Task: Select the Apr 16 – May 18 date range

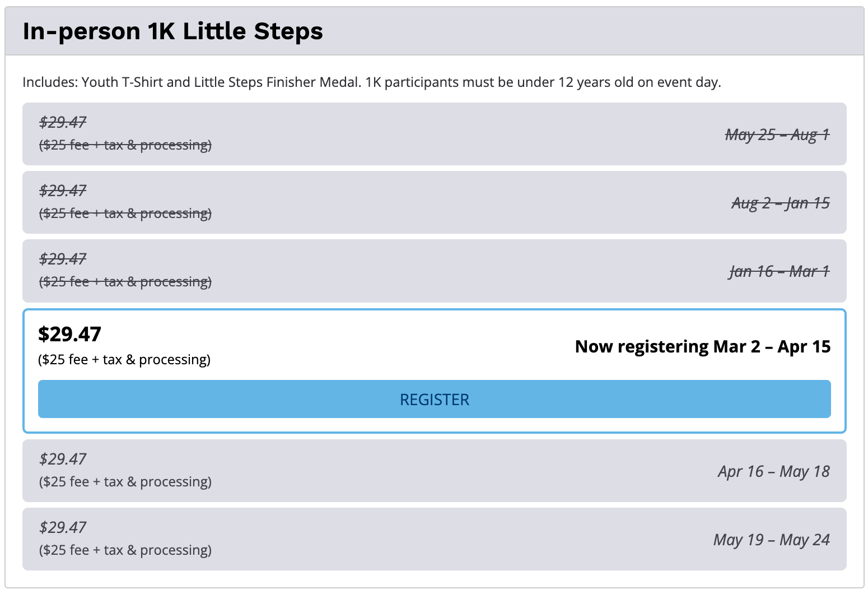Action: pyautogui.click(x=773, y=471)
